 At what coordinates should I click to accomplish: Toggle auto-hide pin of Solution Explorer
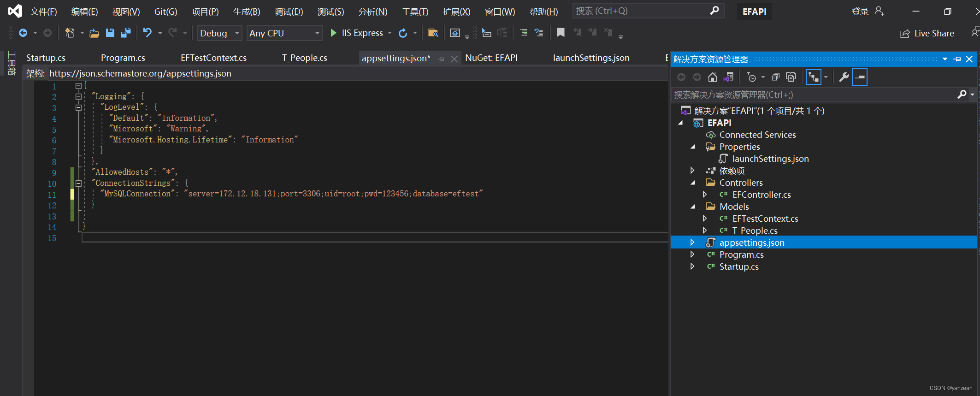tap(957, 59)
